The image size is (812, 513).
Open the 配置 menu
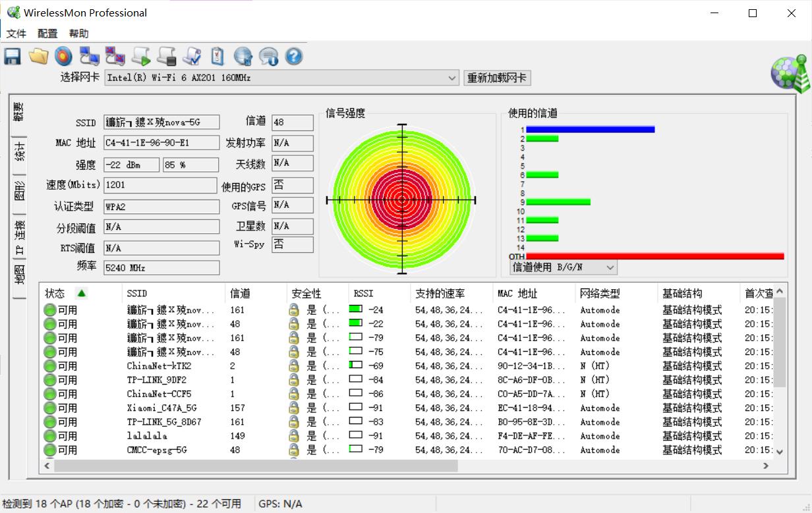coord(47,34)
